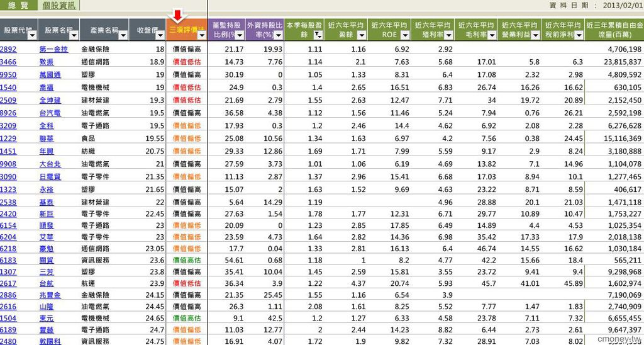Open stock code link 8926

(x=8, y=113)
